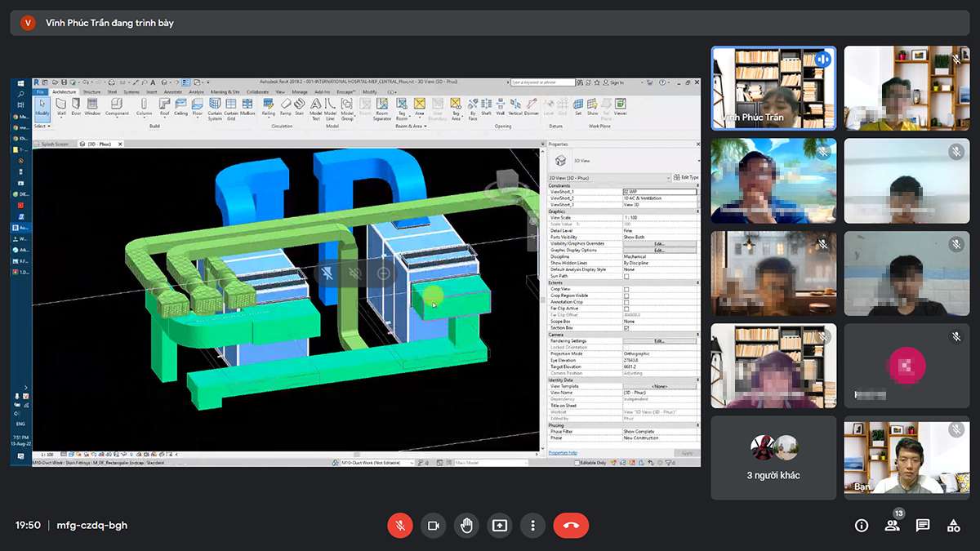Viewport: 980px width, 551px height.
Task: Open the meeting chat panel
Action: pyautogui.click(x=923, y=525)
